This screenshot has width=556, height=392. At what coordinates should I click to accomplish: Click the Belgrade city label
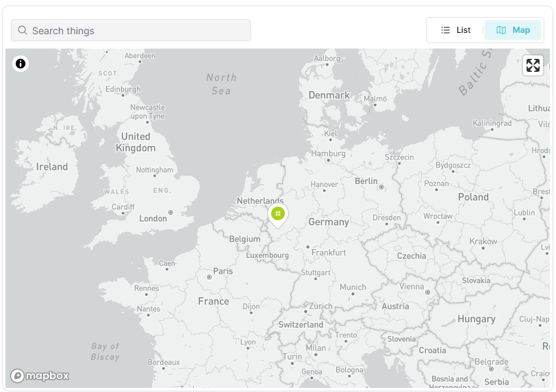click(491, 362)
